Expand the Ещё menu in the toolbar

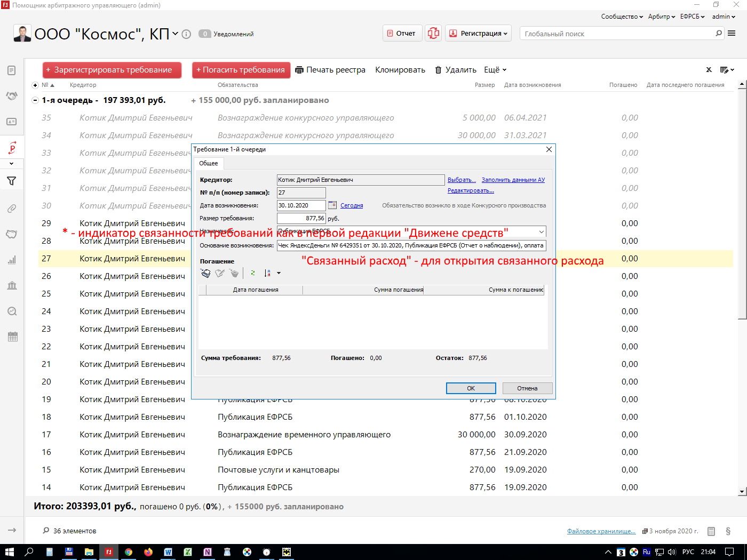pos(495,70)
